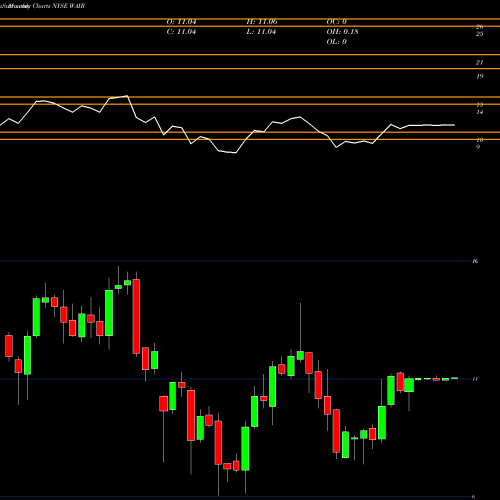Click the 'H: 11.06' high value
This screenshot has height=500, width=500.
(x=262, y=22)
